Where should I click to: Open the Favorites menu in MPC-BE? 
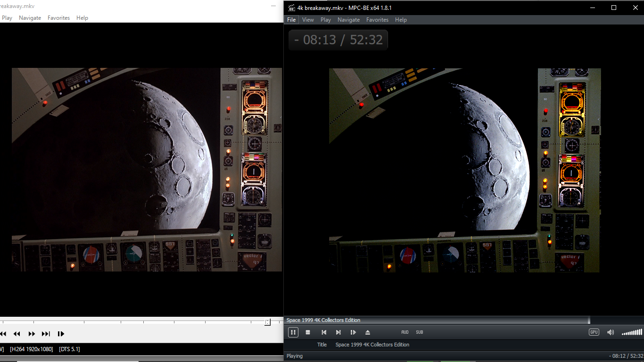tap(377, 20)
